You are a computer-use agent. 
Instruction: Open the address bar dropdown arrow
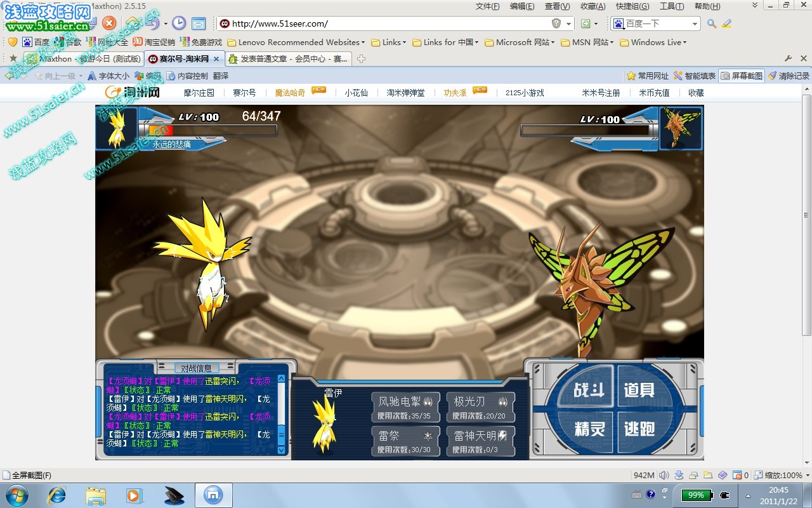[x=568, y=23]
